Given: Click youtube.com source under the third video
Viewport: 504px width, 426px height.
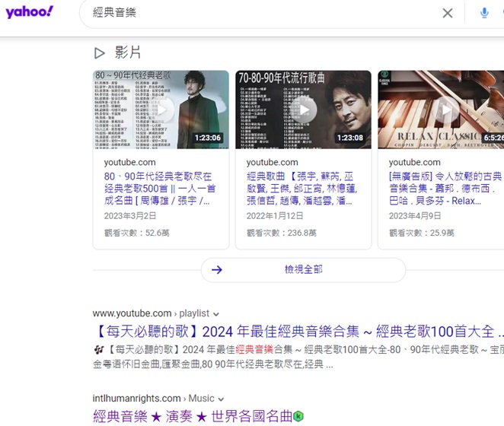Looking at the screenshot, I should click(x=415, y=162).
